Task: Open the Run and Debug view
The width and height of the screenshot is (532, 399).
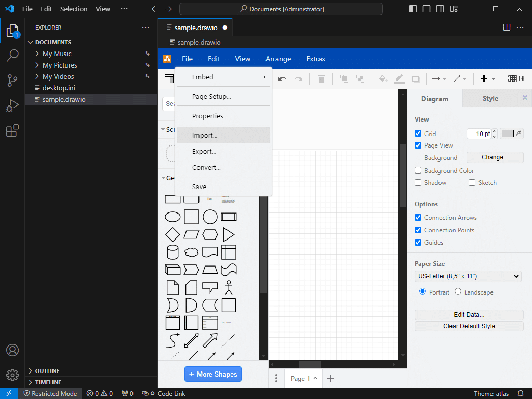Action: [x=12, y=105]
